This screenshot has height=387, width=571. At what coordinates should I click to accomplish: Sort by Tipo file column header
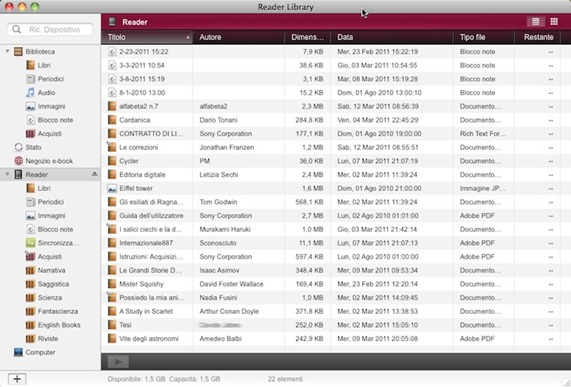[x=484, y=37]
